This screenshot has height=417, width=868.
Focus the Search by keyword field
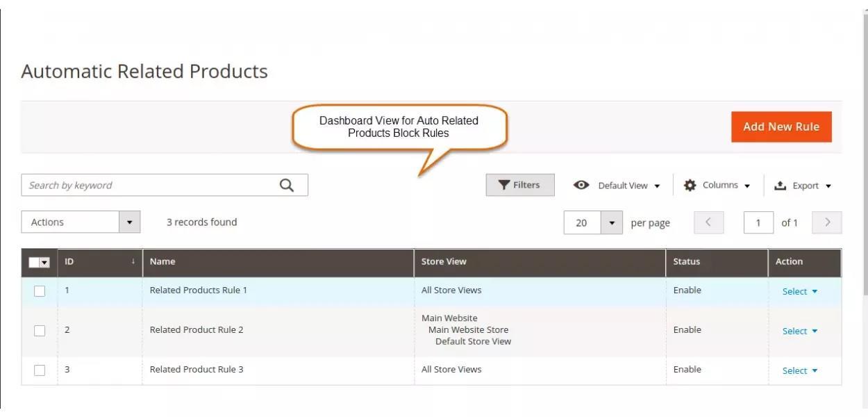coord(149,185)
